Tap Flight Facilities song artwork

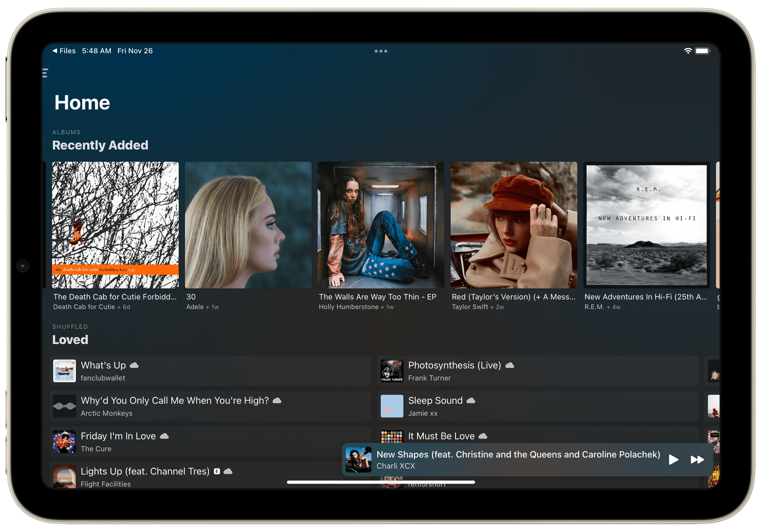pyautogui.click(x=64, y=477)
